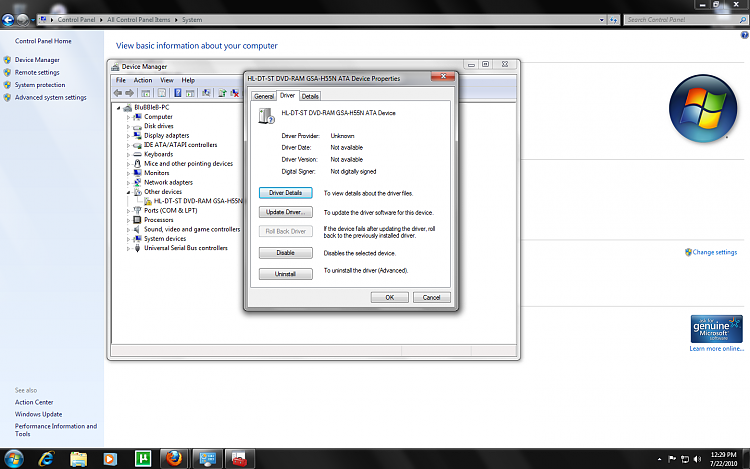
Task: Expand the Computer category
Action: point(128,117)
